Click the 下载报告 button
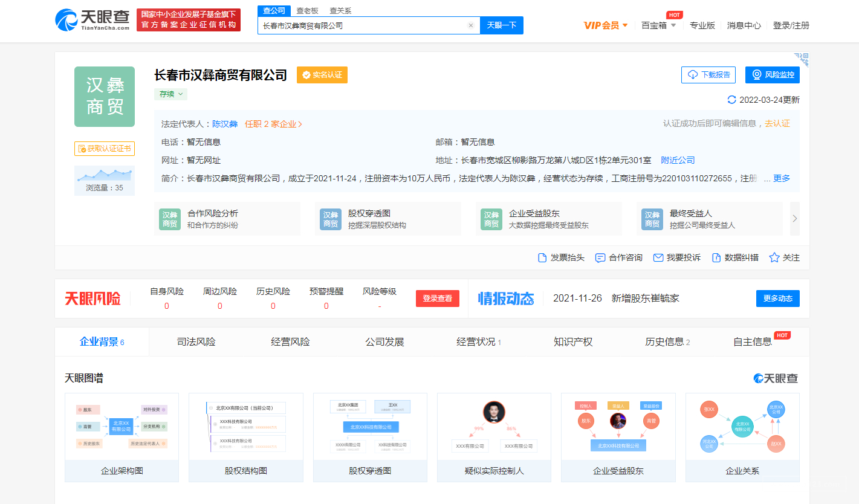 (708, 75)
